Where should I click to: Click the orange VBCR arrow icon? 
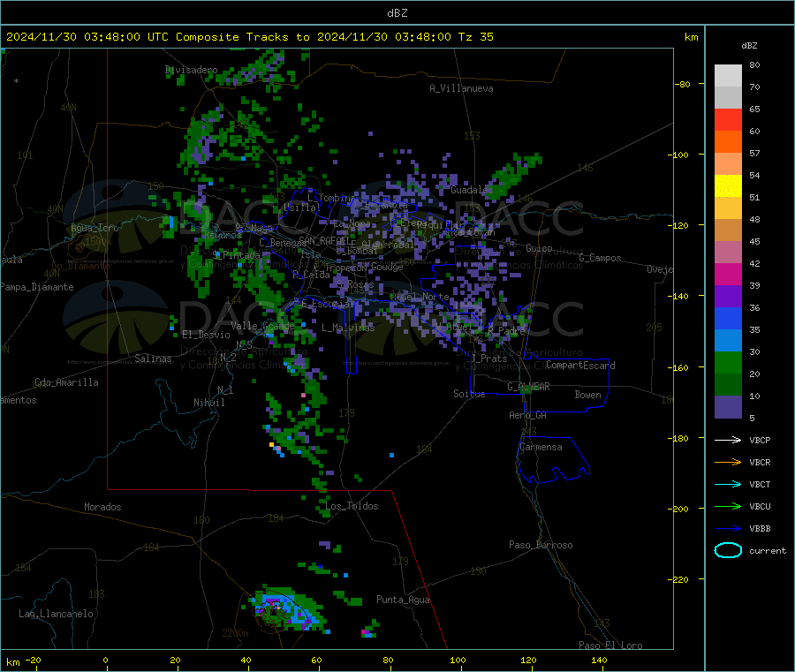[x=728, y=462]
